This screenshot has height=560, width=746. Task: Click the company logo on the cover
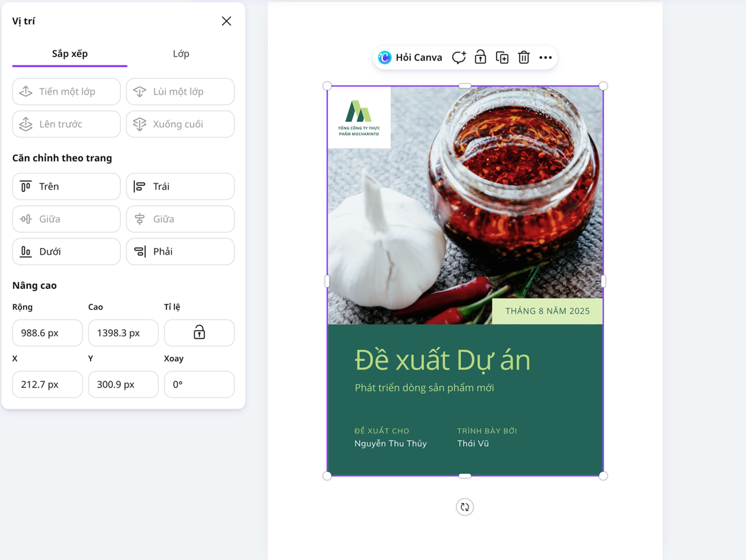[x=359, y=117]
